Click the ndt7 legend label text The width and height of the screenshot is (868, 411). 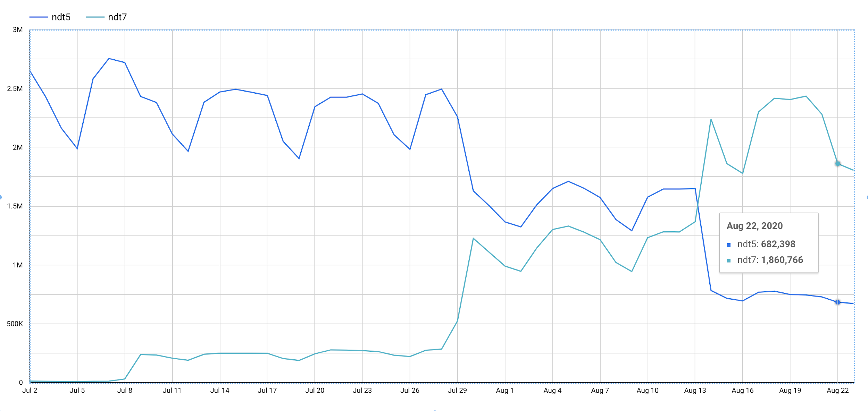pyautogui.click(x=118, y=16)
